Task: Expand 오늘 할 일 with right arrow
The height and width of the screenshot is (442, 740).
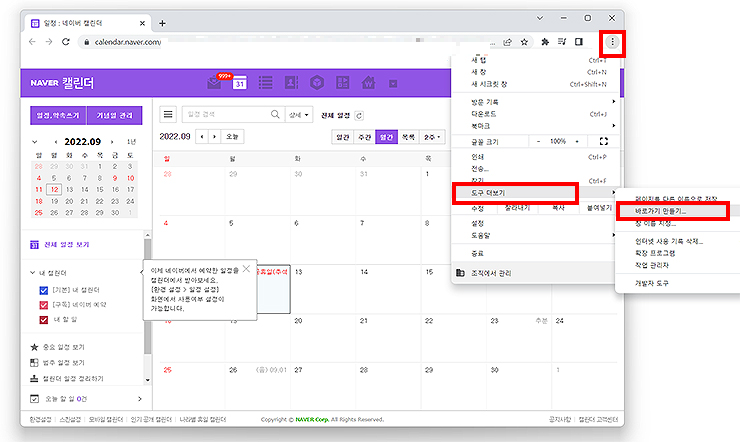Action: pyautogui.click(x=140, y=399)
